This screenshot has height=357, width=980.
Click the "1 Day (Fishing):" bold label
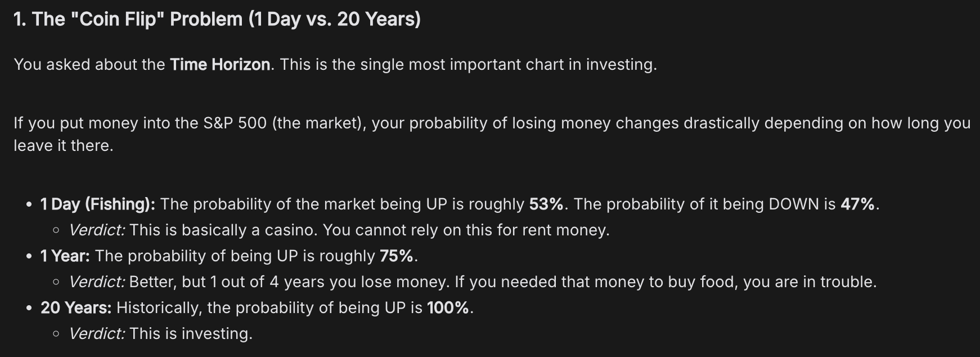coord(98,204)
